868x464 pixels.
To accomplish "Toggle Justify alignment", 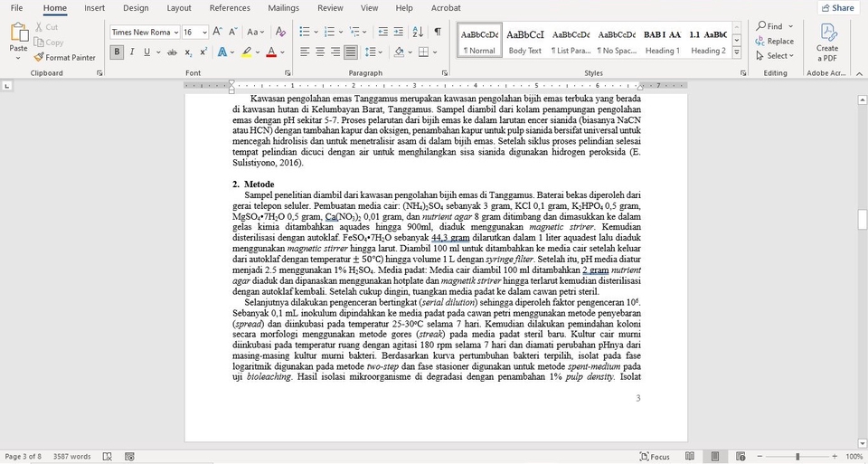I will point(351,52).
